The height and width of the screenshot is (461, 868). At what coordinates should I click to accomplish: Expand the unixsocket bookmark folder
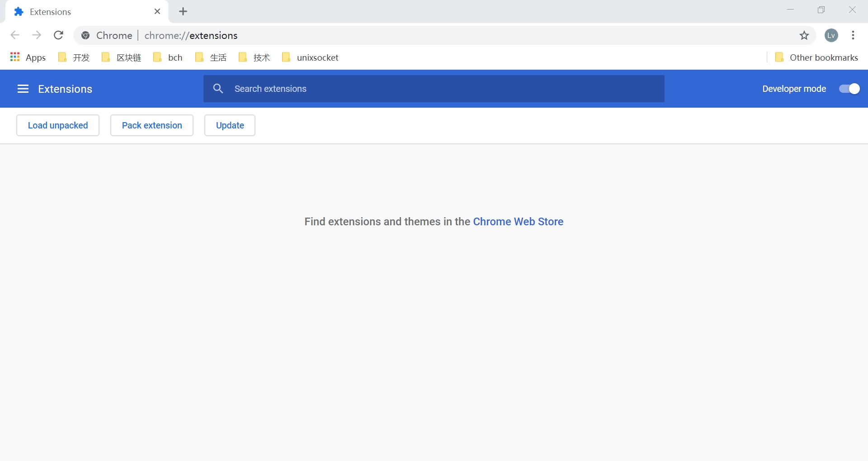[310, 57]
